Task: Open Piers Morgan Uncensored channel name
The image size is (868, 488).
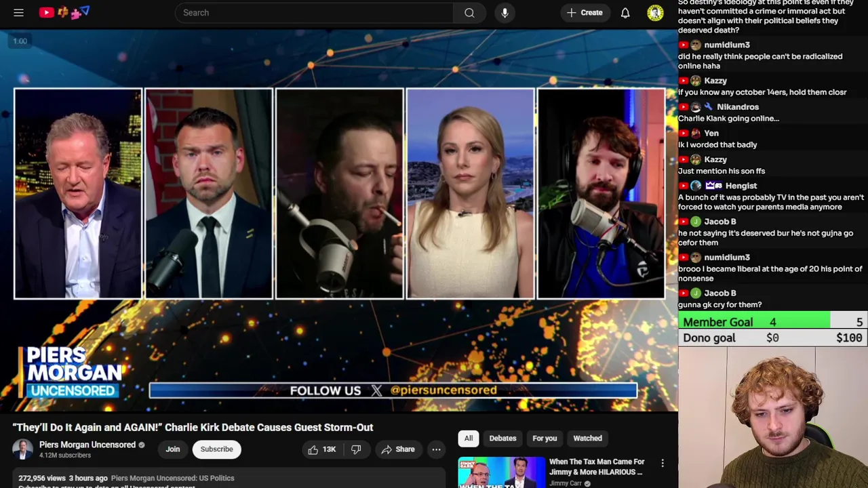Action: pyautogui.click(x=87, y=445)
